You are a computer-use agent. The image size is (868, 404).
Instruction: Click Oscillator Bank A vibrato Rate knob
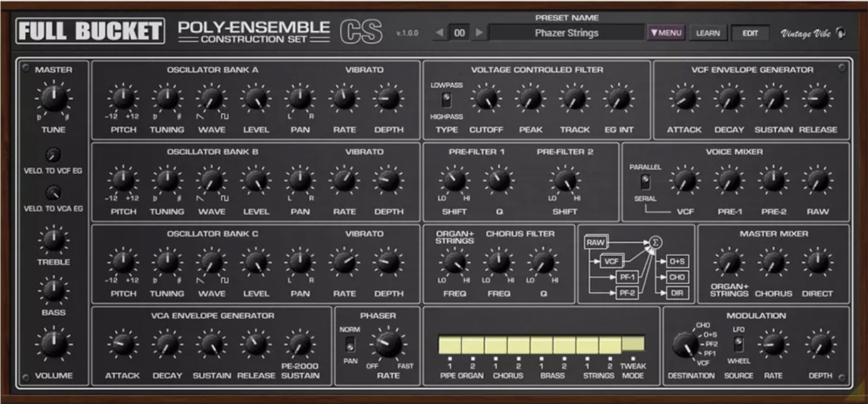pyautogui.click(x=344, y=98)
